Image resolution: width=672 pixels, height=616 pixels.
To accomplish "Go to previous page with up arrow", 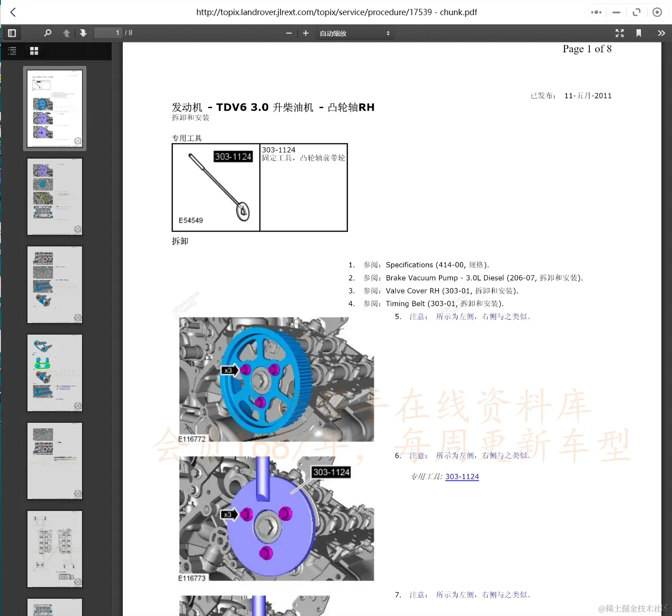I will 66,33.
